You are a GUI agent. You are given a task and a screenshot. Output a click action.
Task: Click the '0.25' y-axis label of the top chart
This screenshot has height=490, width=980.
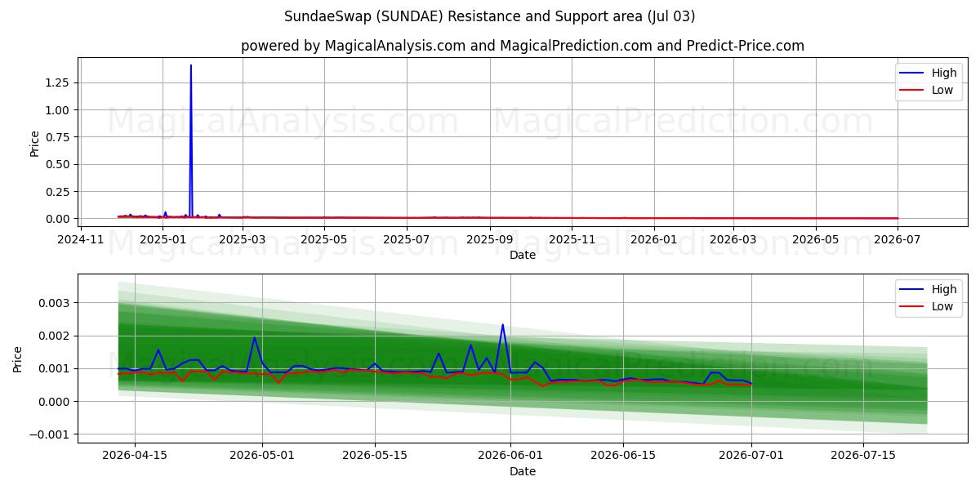56,191
